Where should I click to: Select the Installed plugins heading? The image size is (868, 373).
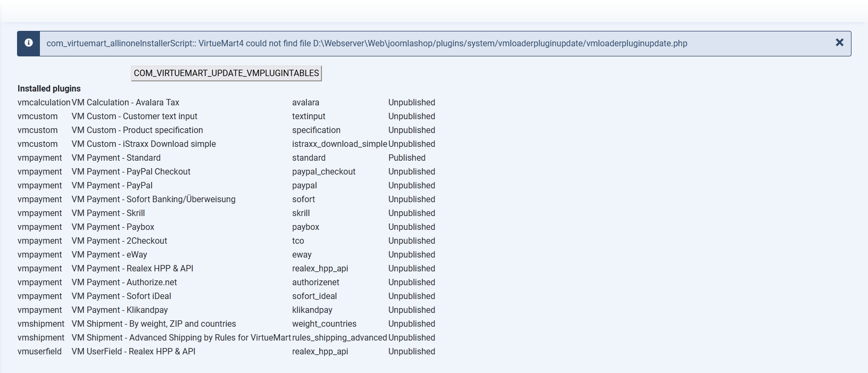pyautogui.click(x=49, y=89)
